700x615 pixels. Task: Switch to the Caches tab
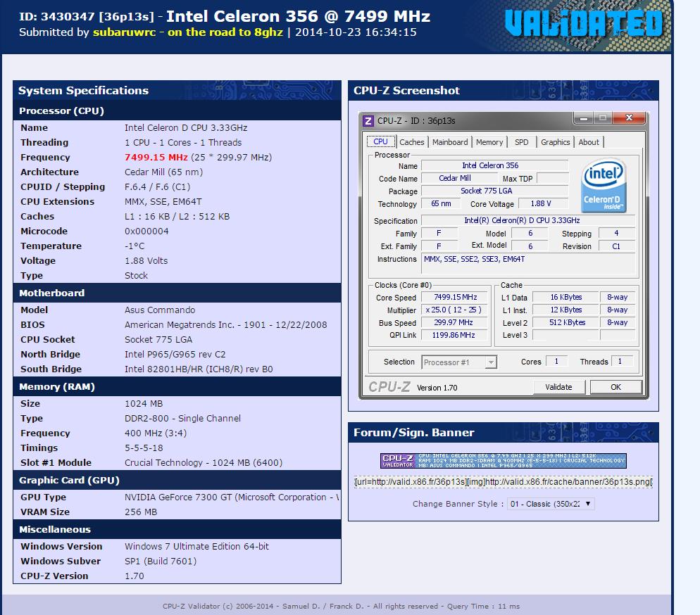(x=411, y=142)
